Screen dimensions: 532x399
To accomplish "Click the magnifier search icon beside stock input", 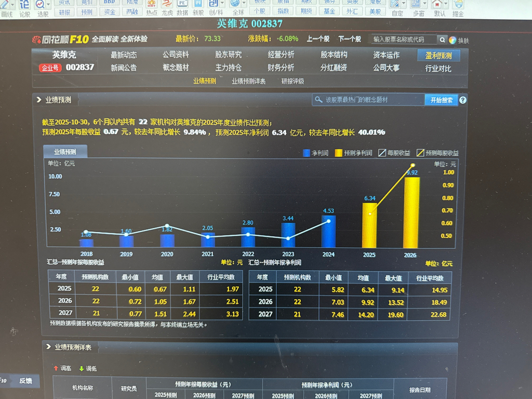I will tap(442, 39).
